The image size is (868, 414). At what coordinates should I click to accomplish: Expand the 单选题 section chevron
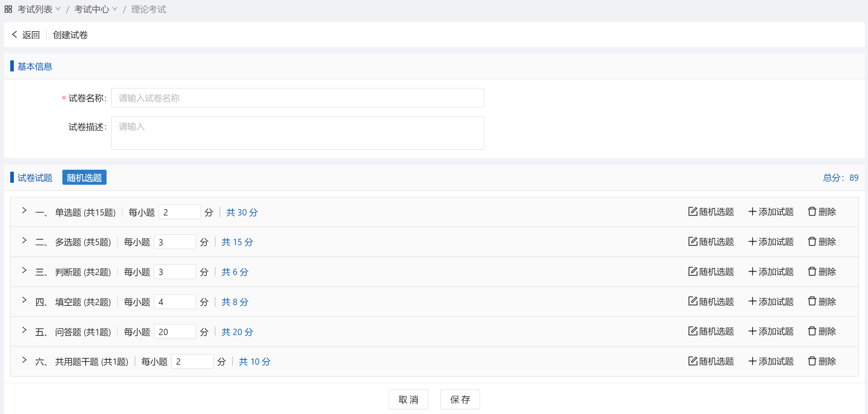click(x=24, y=211)
